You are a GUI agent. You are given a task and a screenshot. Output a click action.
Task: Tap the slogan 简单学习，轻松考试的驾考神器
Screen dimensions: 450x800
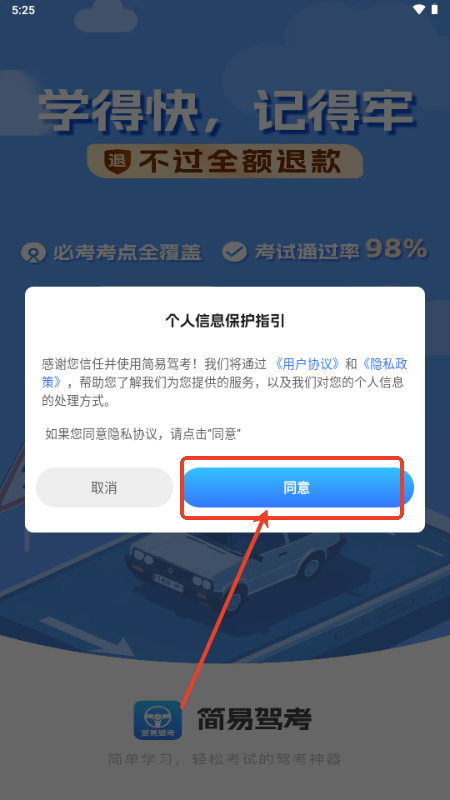pos(224,759)
